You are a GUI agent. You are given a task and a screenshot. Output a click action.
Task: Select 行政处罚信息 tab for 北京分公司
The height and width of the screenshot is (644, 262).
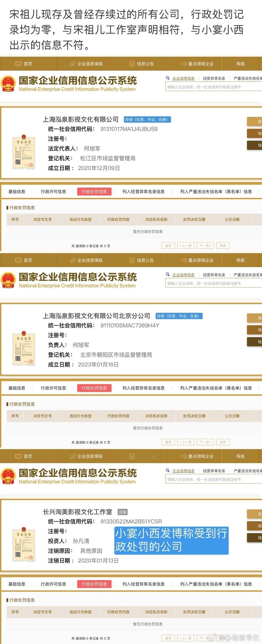pyautogui.click(x=94, y=388)
